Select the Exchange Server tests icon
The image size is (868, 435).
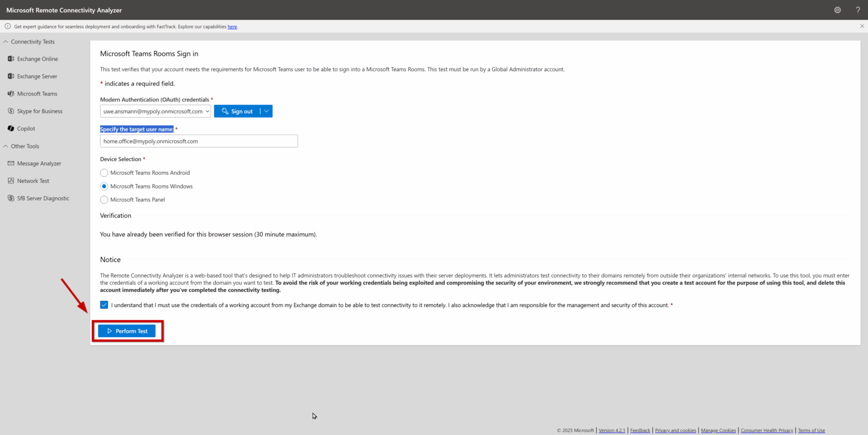click(x=36, y=76)
